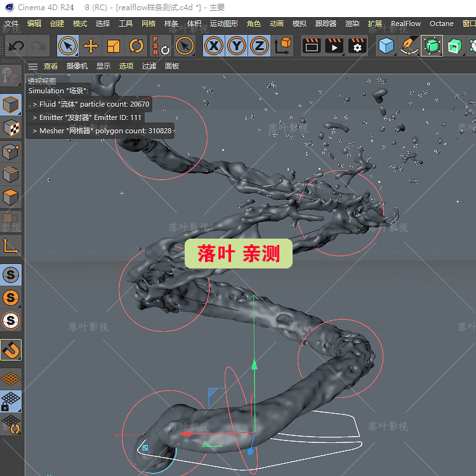Open viewport 选项 menu
Screen dimensions: 476x476
point(126,66)
